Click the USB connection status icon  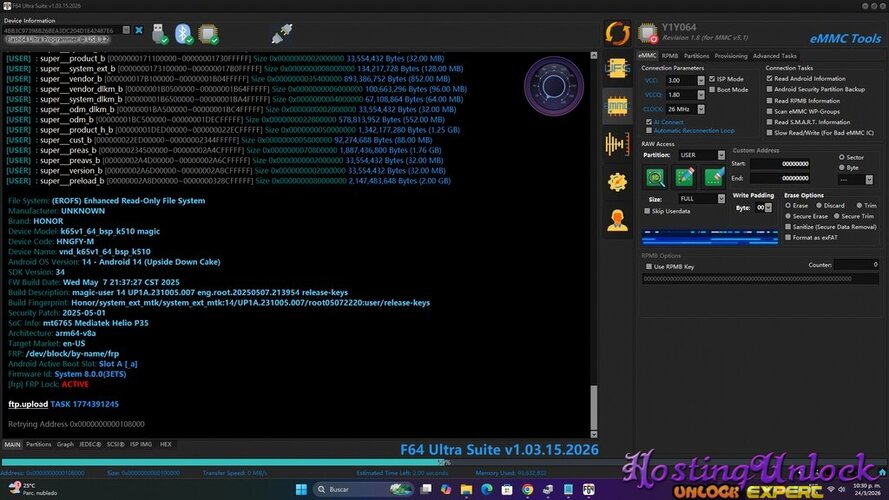point(161,34)
